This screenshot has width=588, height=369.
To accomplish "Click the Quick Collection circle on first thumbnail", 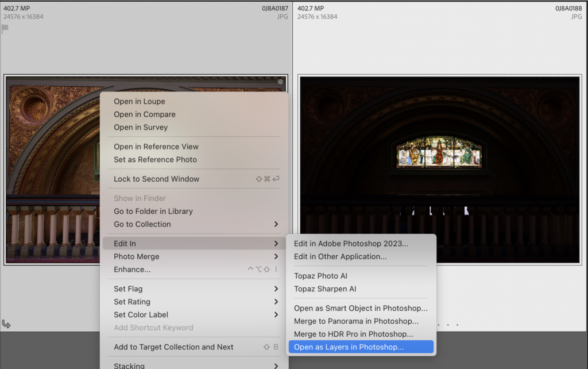I will coord(280,82).
